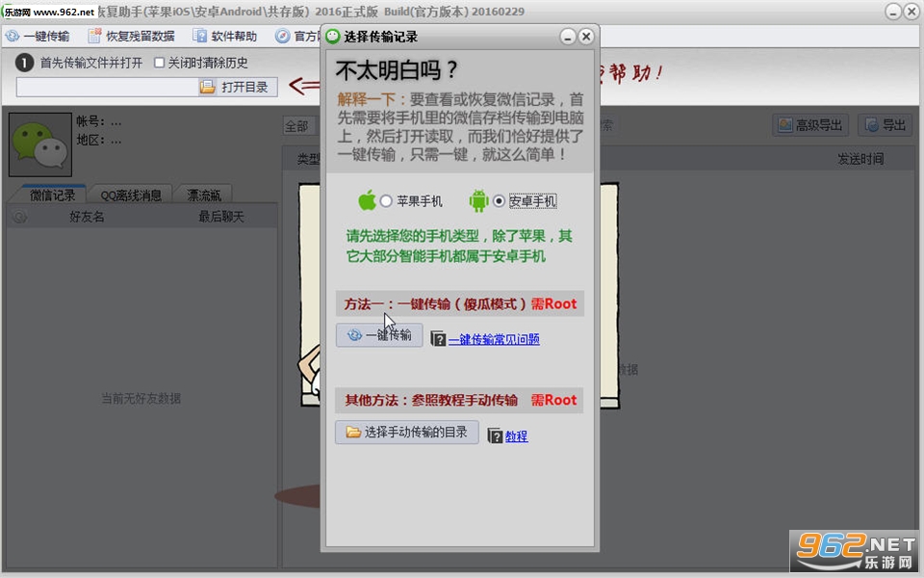Click the 好友名 column header

point(88,217)
